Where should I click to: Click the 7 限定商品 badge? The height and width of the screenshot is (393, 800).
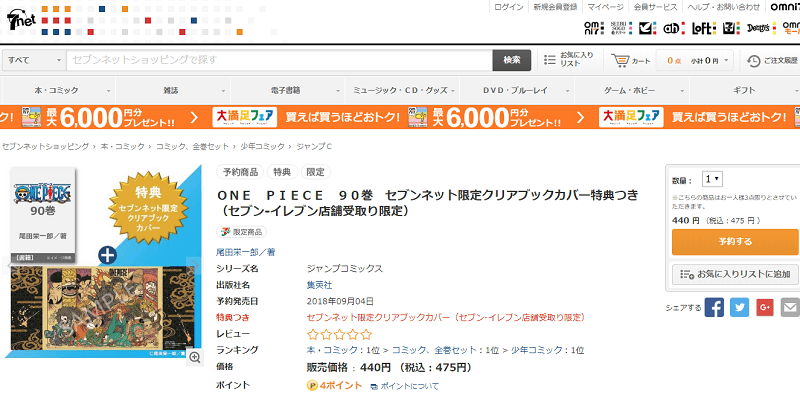point(242,232)
